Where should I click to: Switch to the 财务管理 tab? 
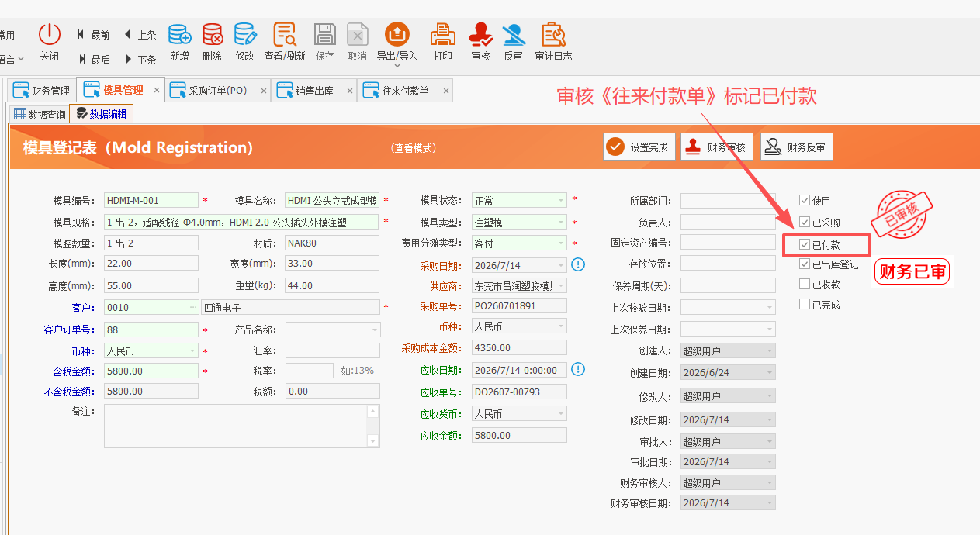tap(41, 90)
